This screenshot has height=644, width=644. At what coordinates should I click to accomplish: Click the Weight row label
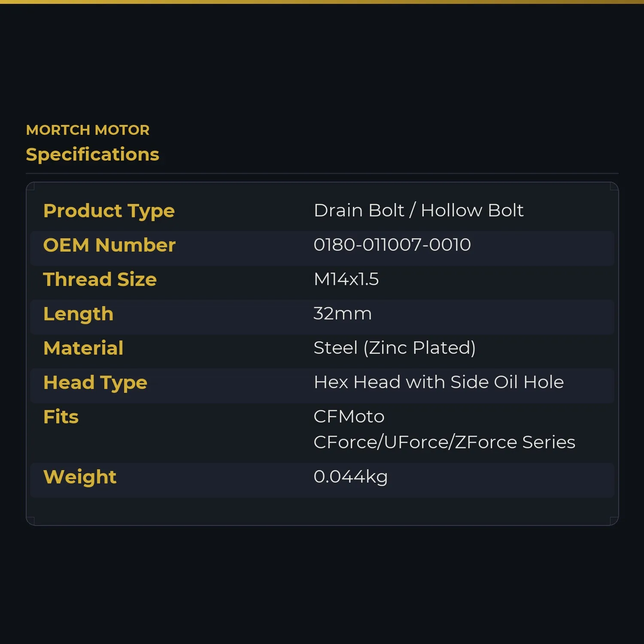[x=80, y=477]
